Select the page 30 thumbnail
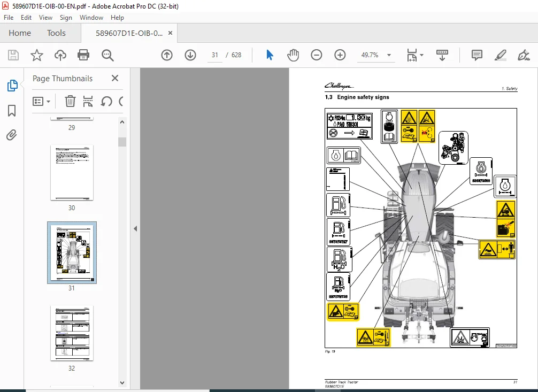538x392 pixels. pos(72,172)
